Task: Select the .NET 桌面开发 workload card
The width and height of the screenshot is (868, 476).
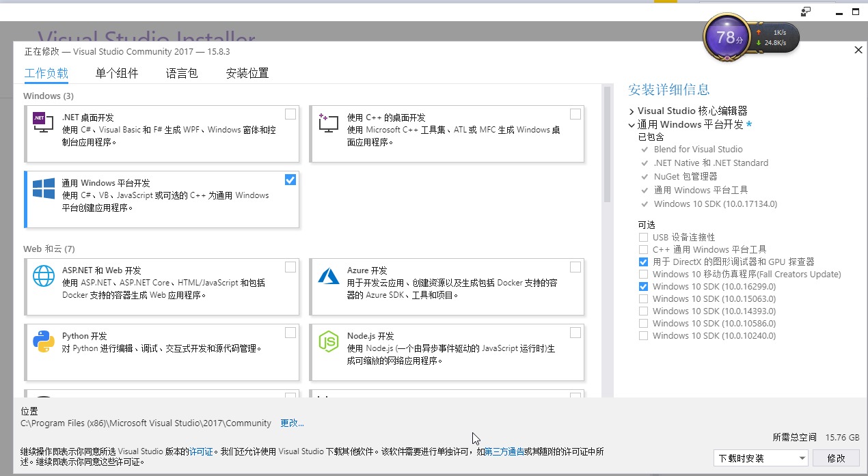Action: click(x=161, y=133)
